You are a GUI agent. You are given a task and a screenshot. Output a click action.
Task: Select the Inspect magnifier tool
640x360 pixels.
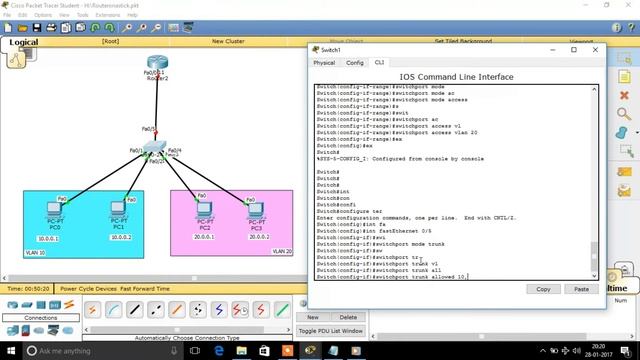pyautogui.click(x=624, y=114)
